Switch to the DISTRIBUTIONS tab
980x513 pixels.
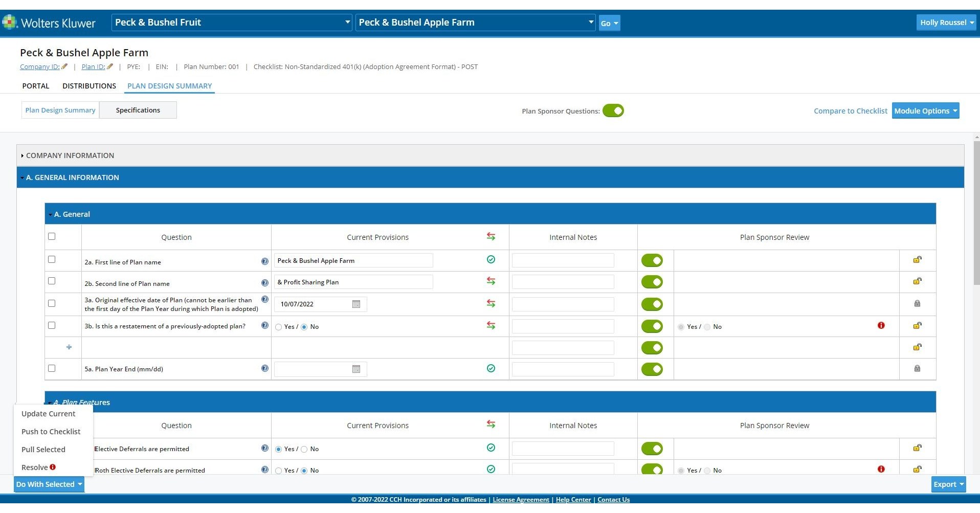tap(89, 85)
